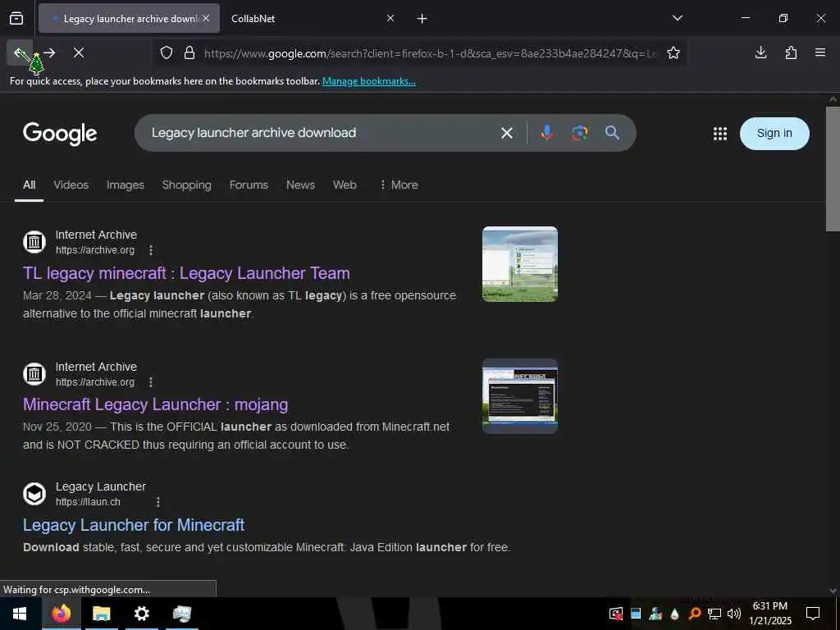Screen dimensions: 840x630
Task: Open a new tab with the plus button
Action: click(422, 19)
